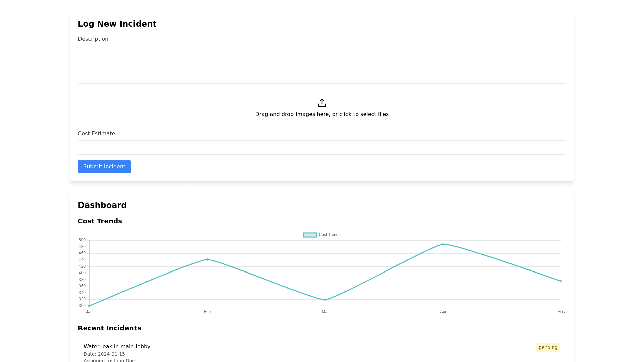Select the Mar data point on chart
This screenshot has width=644, height=362.
click(325, 300)
